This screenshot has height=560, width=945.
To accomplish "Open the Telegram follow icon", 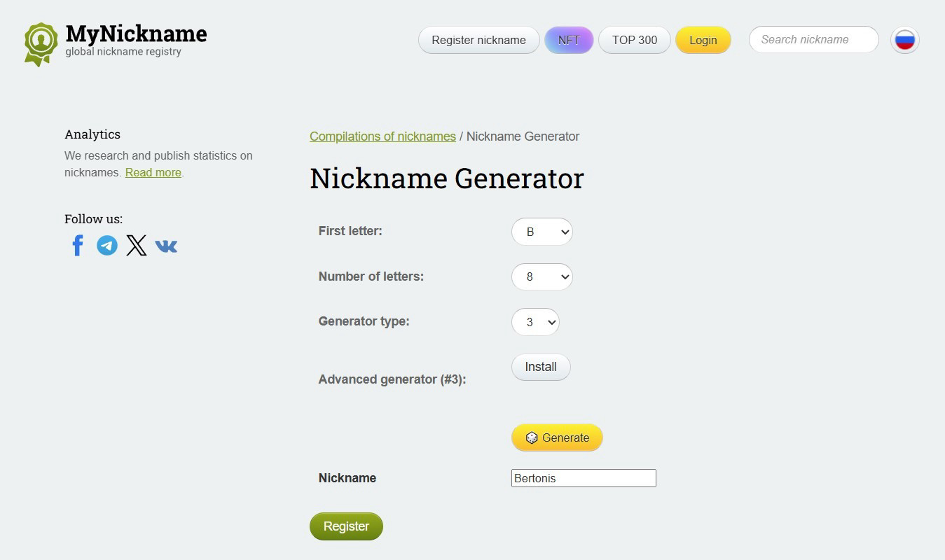I will pos(106,245).
